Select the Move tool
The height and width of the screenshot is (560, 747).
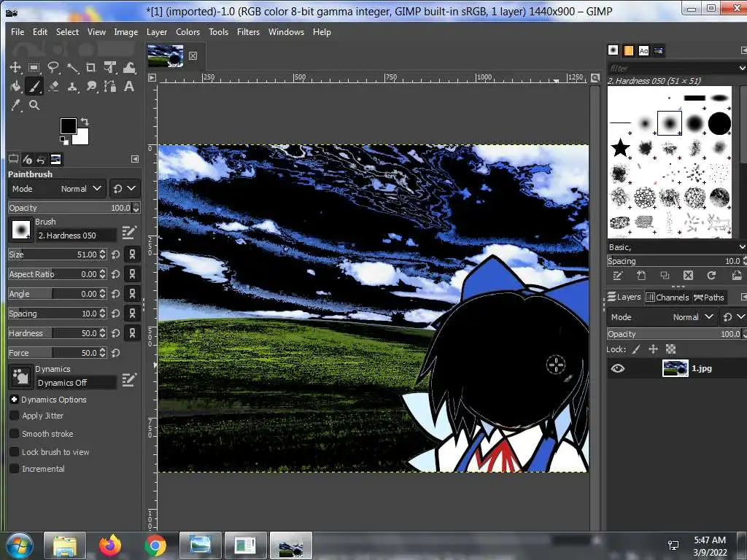[x=16, y=67]
